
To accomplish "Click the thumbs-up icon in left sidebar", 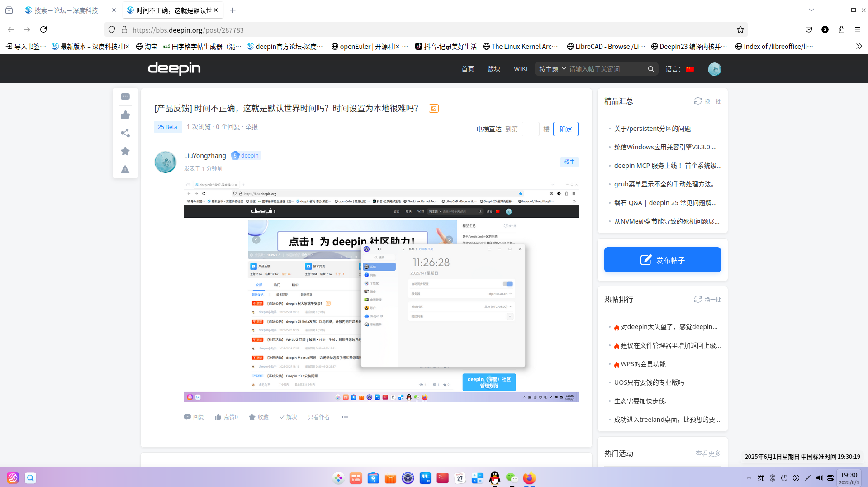I will pos(125,115).
